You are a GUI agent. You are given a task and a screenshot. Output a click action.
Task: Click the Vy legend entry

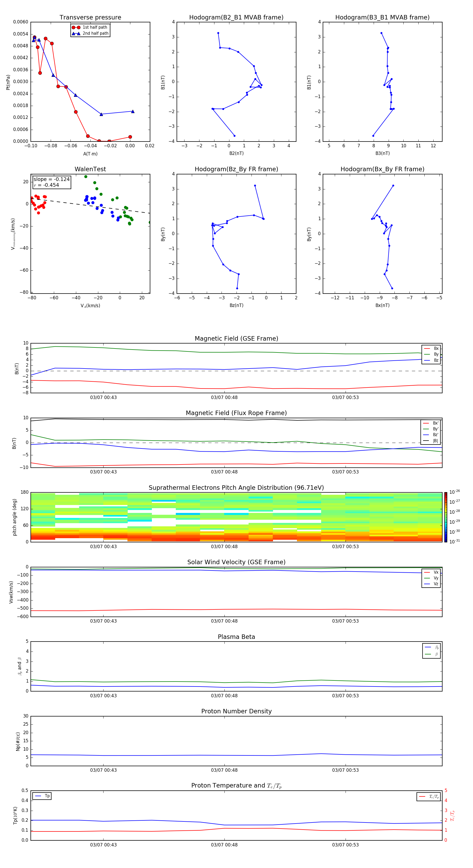[431, 578]
